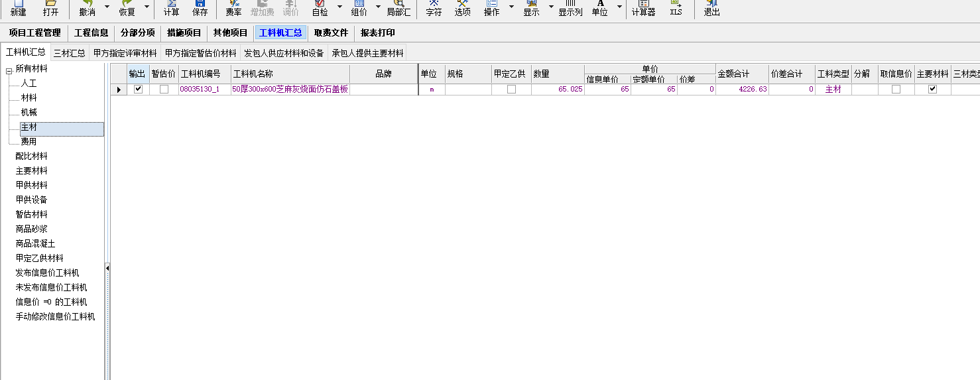Viewport: 980px width, 380px height.
Task: Click the 显示 (Display) toolbar button
Action: tap(531, 9)
